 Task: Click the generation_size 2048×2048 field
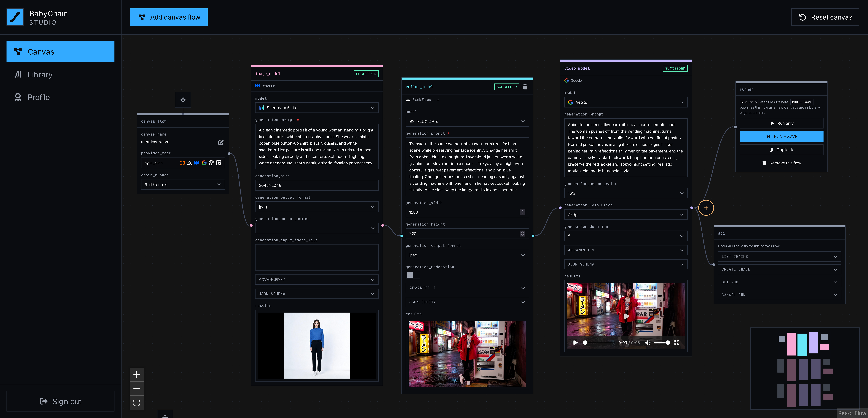[x=317, y=186]
